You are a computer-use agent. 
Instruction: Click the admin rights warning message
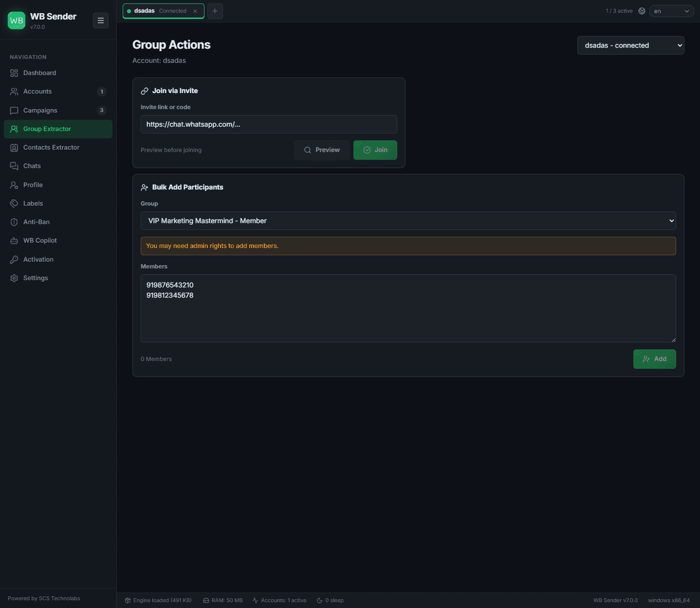(x=408, y=246)
